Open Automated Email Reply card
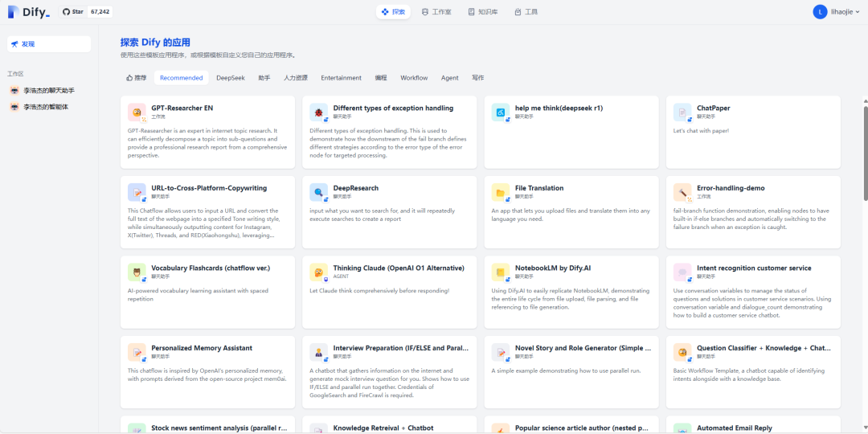 (753, 424)
